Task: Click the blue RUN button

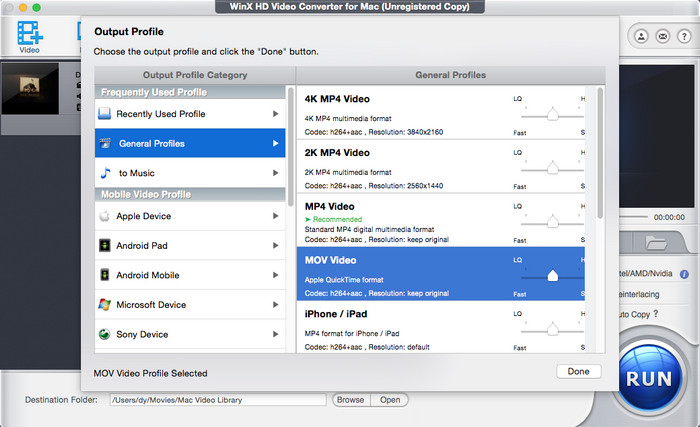Action: tap(650, 378)
